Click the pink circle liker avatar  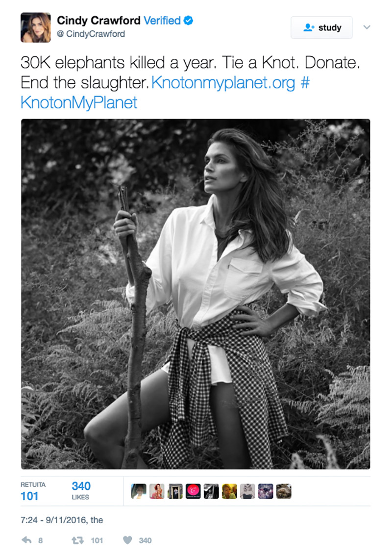(193, 491)
